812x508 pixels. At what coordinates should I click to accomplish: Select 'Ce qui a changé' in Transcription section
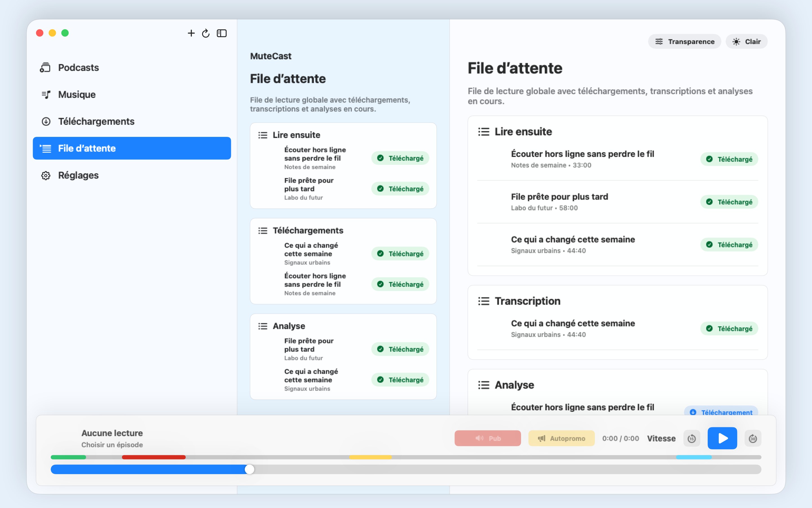tap(617, 329)
